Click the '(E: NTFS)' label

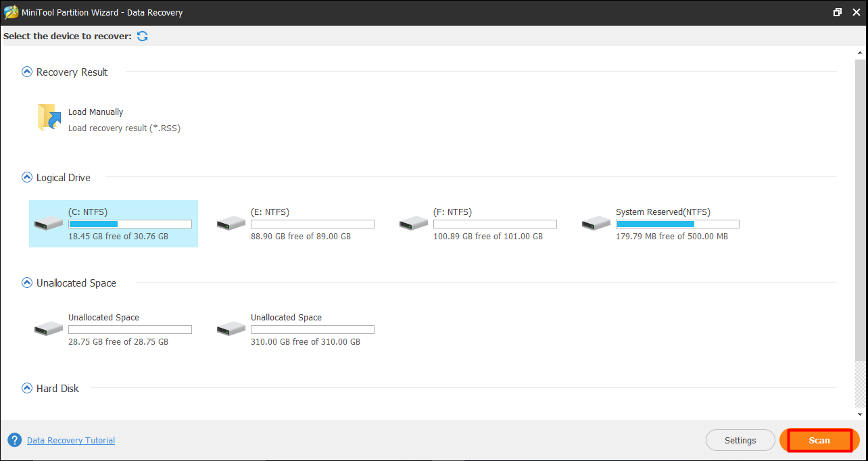(270, 212)
